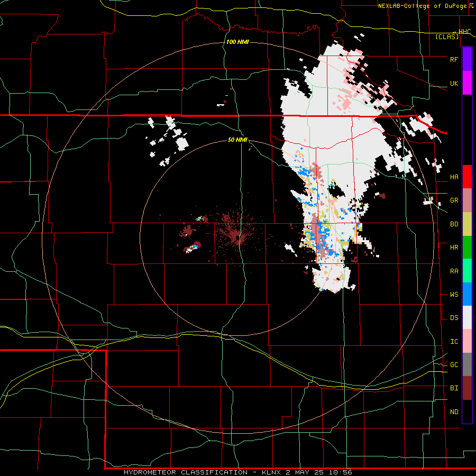Click the BD legend label
476x476 pixels.
(x=454, y=224)
